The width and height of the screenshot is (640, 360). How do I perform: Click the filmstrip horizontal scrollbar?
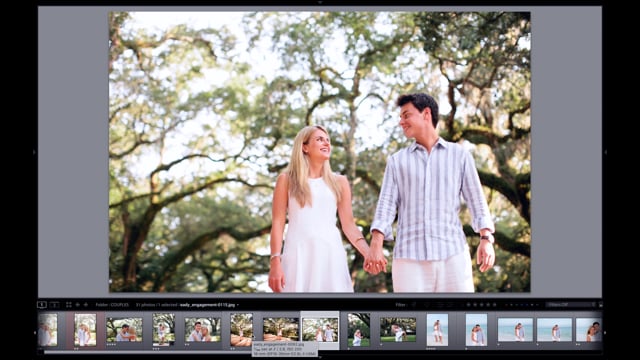point(147,352)
